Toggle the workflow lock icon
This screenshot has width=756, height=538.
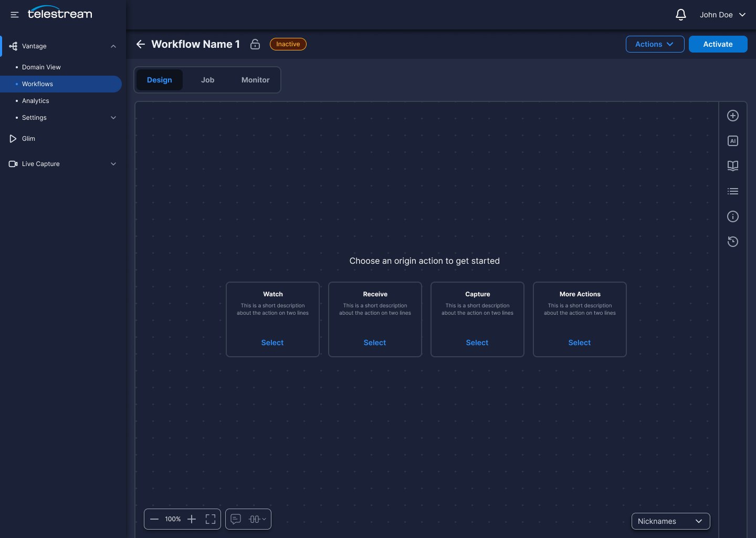(x=255, y=44)
